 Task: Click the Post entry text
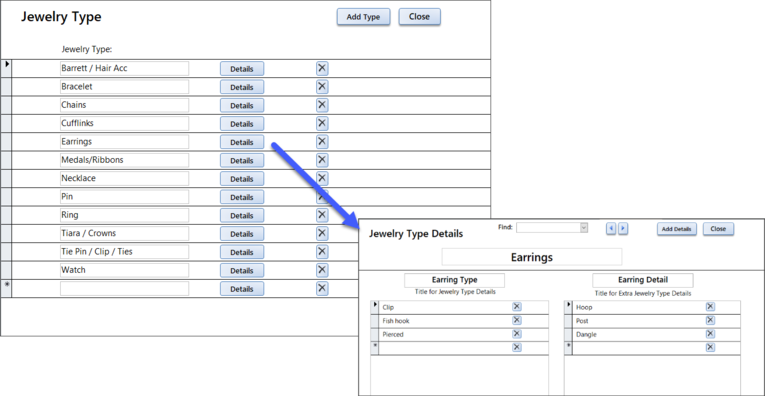[582, 321]
